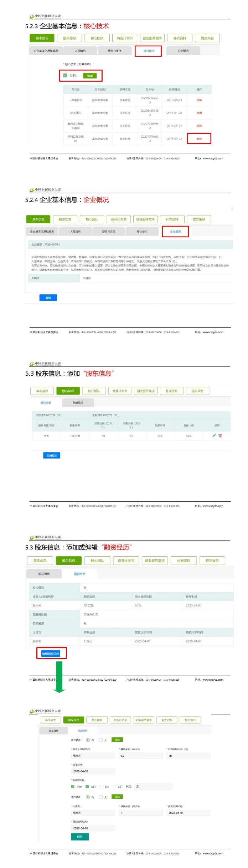Uncheck the 天使 financing stage checkbox

73,786
